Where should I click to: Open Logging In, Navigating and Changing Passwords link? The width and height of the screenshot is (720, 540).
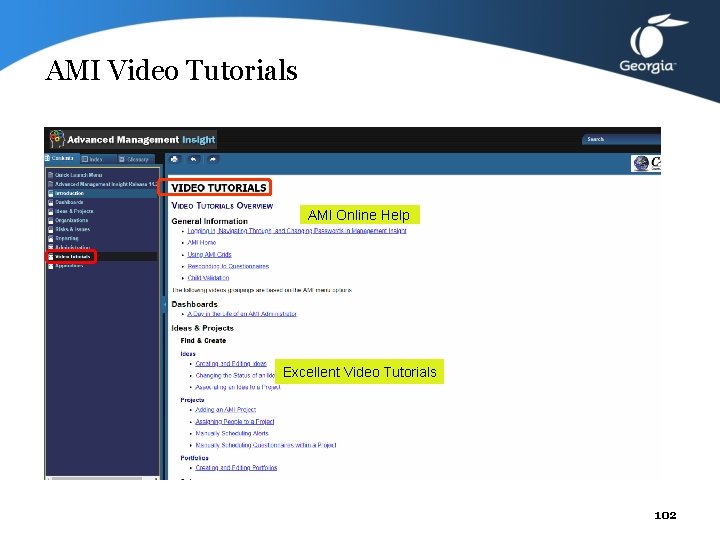[297, 231]
